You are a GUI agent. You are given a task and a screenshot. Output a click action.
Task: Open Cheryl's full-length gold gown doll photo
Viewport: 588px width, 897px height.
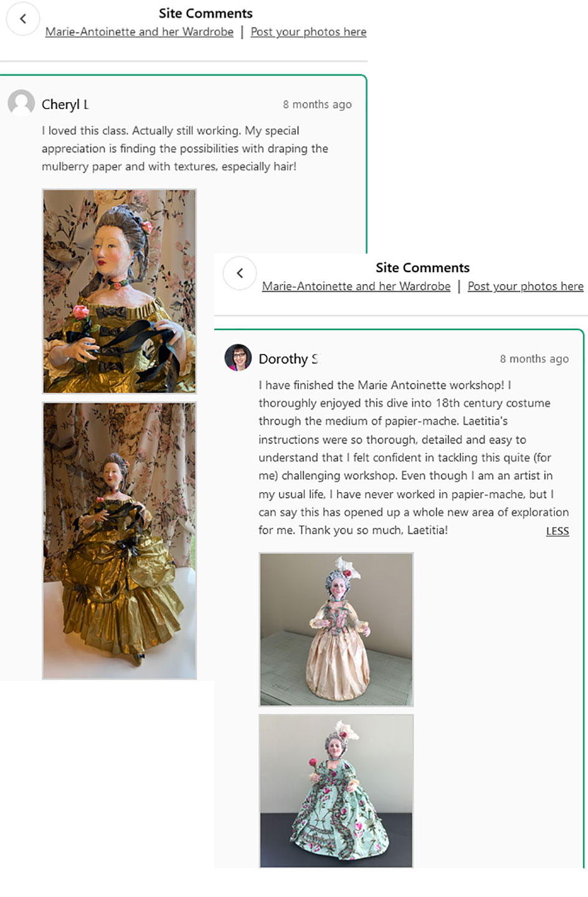pos(119,540)
